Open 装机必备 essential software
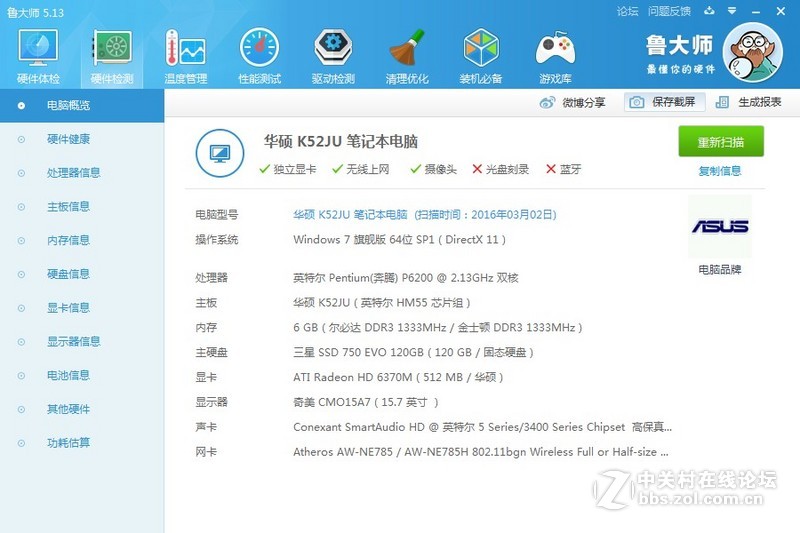 pyautogui.click(x=481, y=57)
